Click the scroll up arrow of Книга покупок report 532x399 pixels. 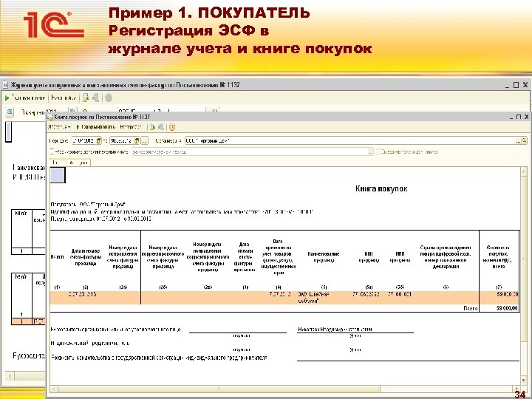(524, 171)
